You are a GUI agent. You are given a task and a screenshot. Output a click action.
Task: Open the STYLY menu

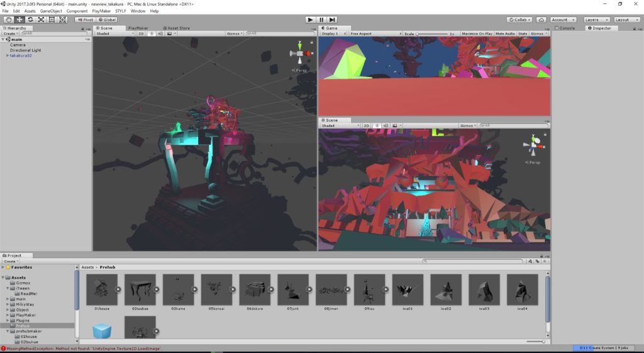[120, 11]
